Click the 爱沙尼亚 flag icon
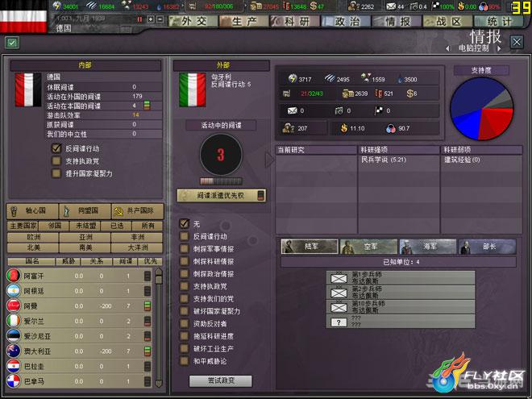The height and width of the screenshot is (399, 532). click(x=14, y=336)
